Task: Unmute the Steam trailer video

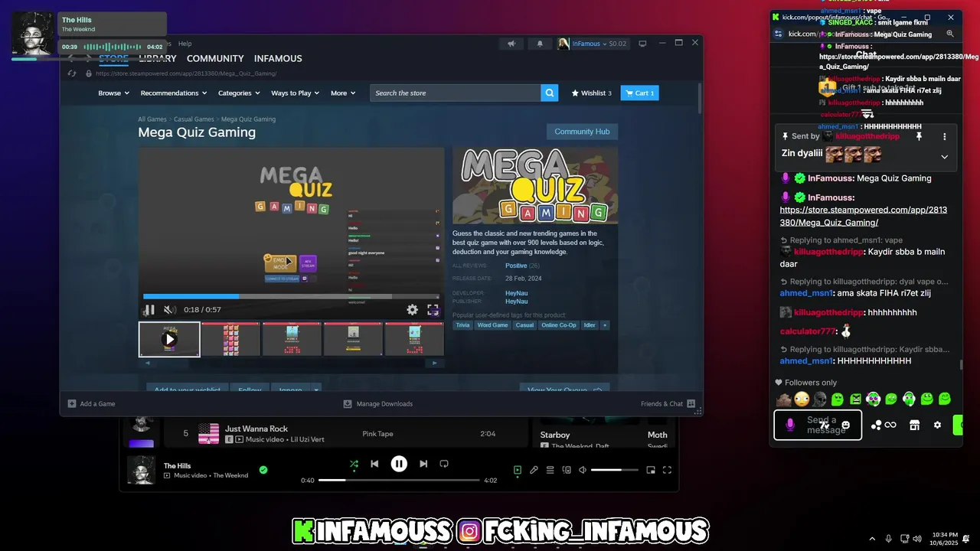Action: tap(170, 310)
